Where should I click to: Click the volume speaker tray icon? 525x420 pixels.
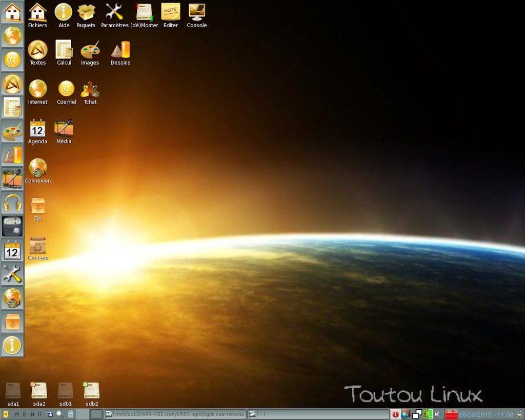[437, 415]
